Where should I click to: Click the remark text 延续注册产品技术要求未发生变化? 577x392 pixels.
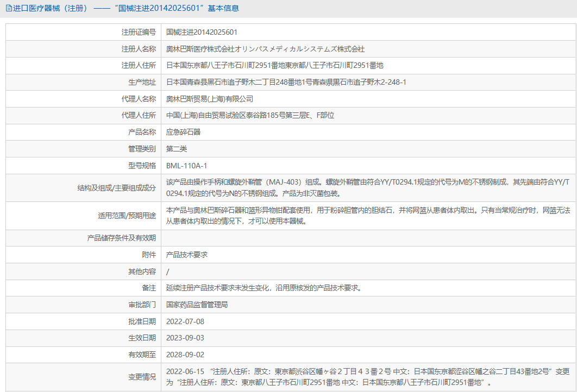265,288
